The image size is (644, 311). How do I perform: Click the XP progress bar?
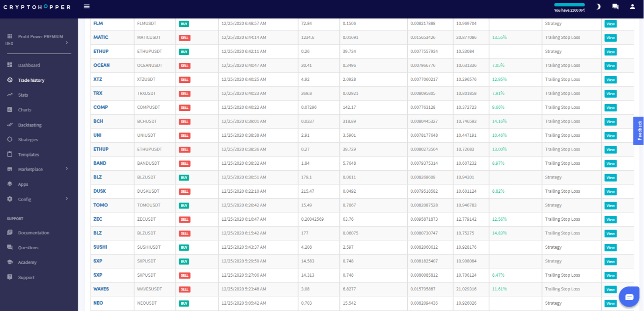569,5
